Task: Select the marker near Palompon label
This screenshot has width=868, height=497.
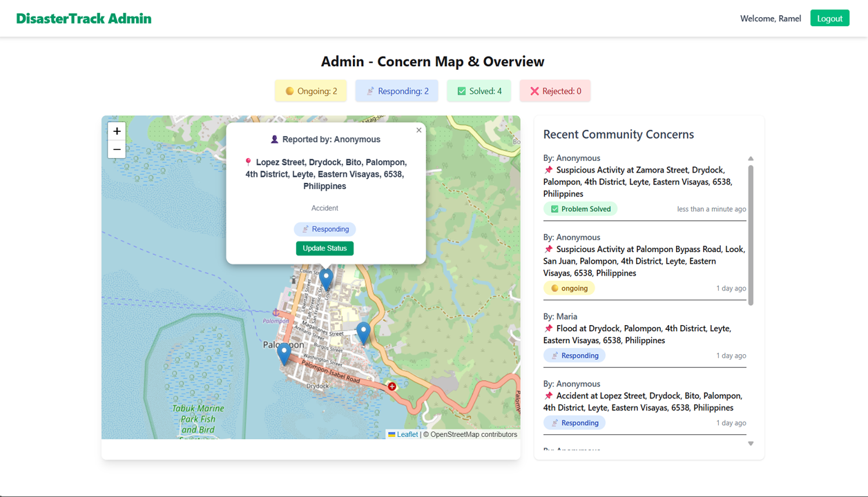Action: pos(284,353)
